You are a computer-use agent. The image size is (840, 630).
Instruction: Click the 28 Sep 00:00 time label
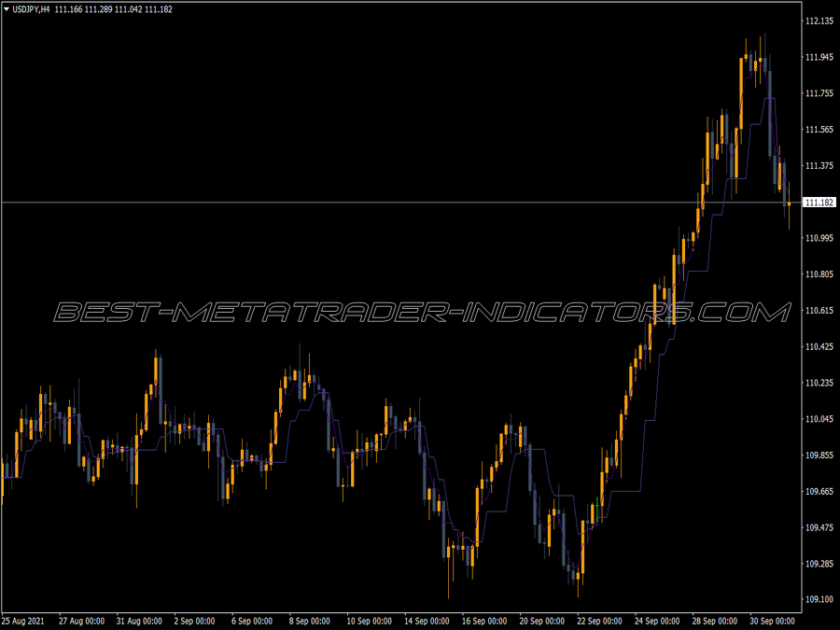pyautogui.click(x=715, y=621)
